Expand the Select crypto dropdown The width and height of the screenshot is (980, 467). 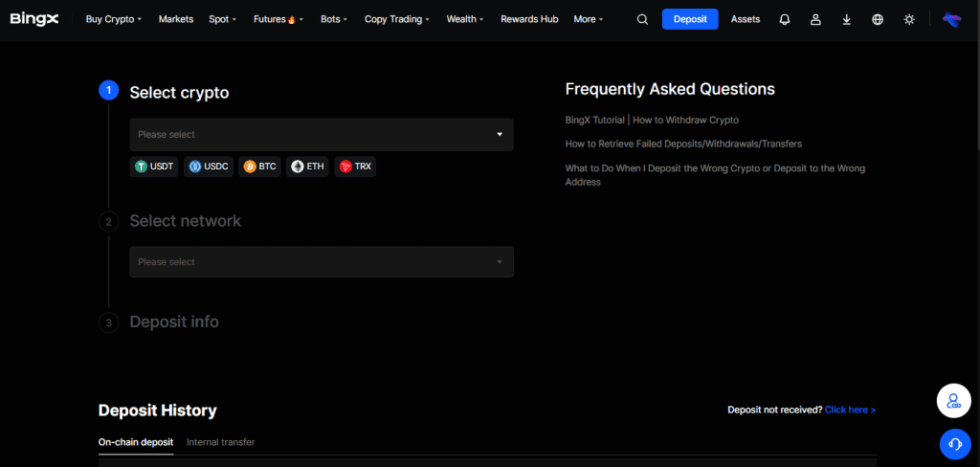point(322,134)
